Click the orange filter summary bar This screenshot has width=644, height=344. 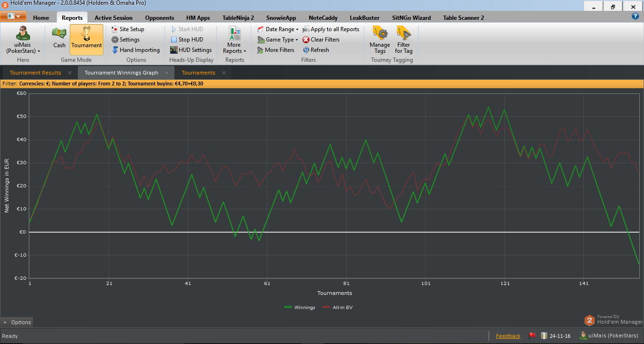click(x=322, y=84)
